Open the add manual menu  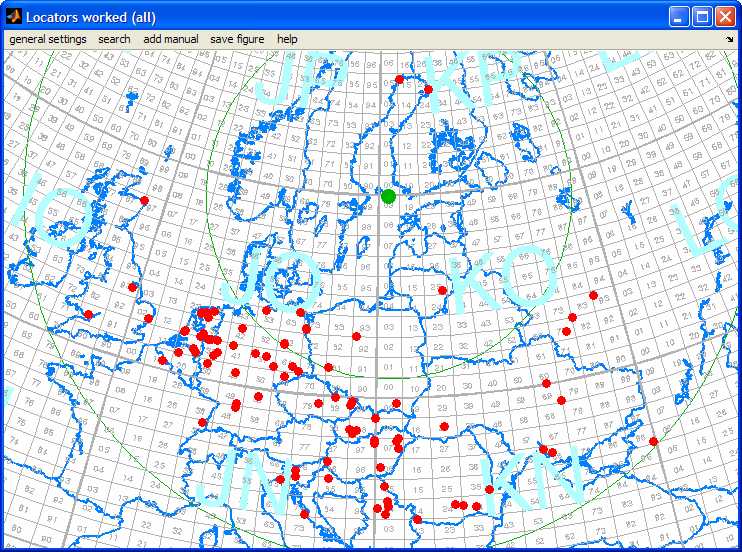coord(171,39)
